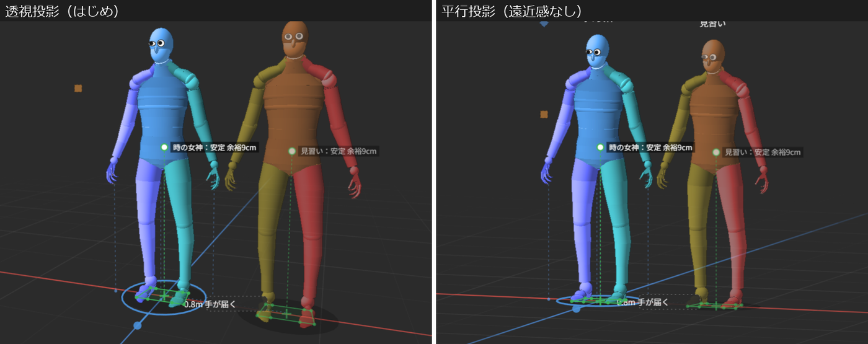Click the orange square marker in parallel view
Image resolution: width=868 pixels, height=344 pixels.
pyautogui.click(x=544, y=114)
